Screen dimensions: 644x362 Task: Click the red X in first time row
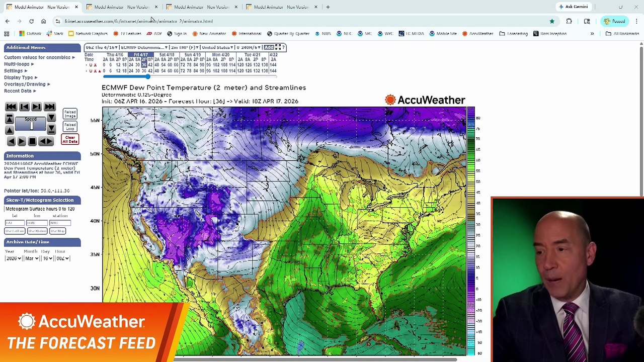(x=95, y=65)
